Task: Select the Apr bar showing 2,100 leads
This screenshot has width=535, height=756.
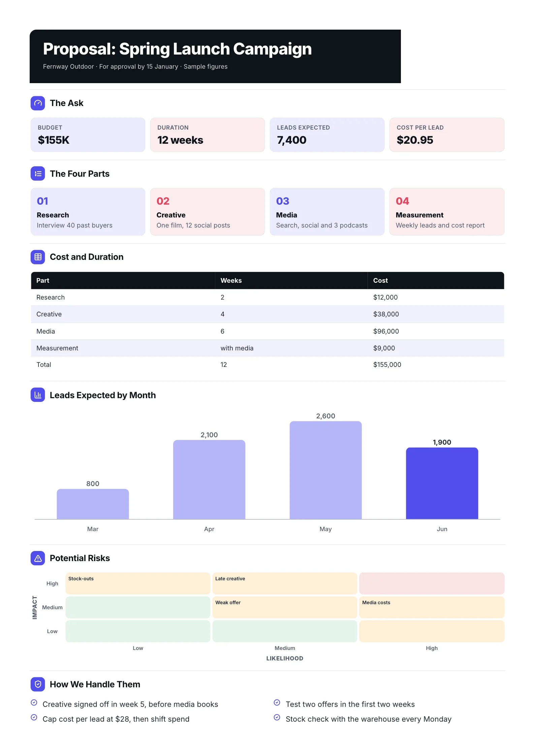Action: coord(209,480)
